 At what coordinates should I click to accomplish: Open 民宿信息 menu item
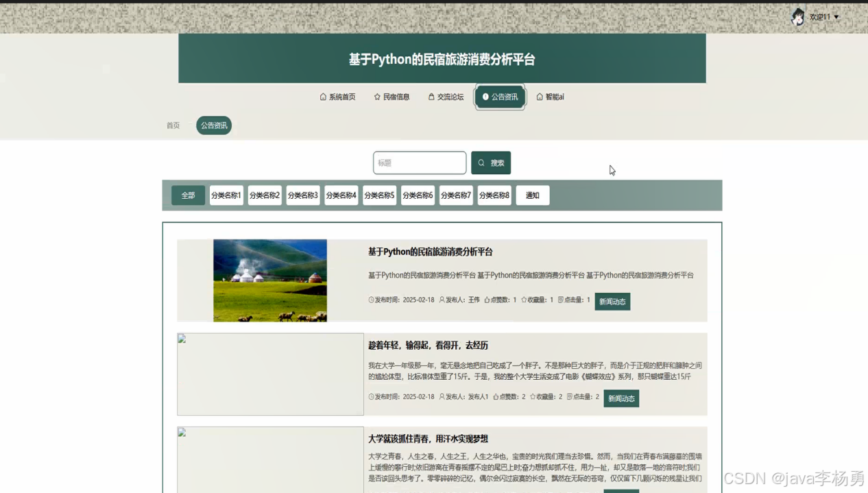click(391, 97)
